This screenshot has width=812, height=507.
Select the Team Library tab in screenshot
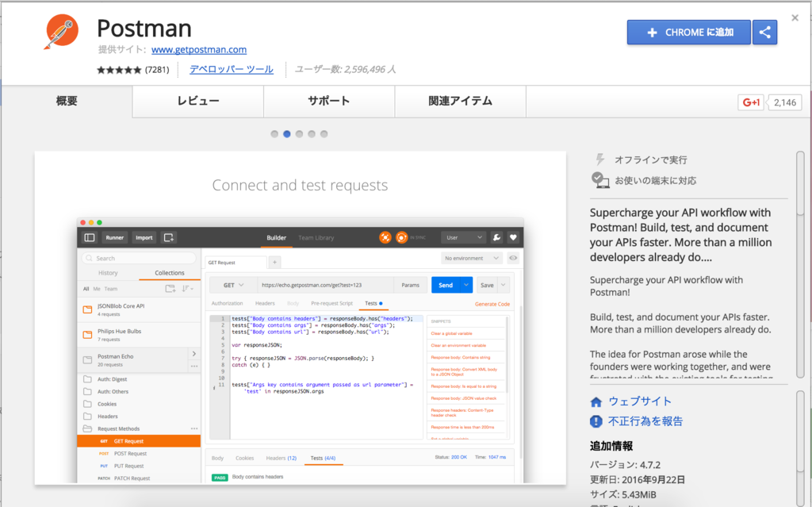(x=316, y=237)
